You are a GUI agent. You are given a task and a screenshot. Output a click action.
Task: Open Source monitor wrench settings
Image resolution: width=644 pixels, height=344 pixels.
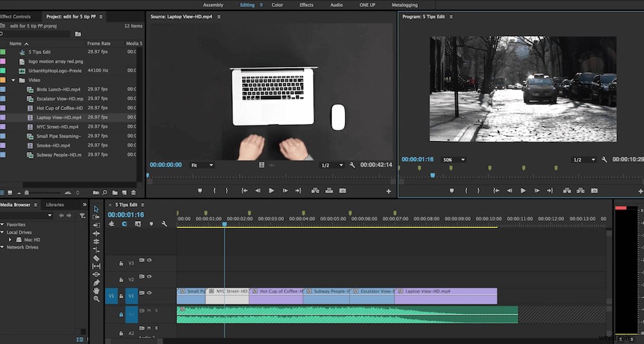pos(352,165)
